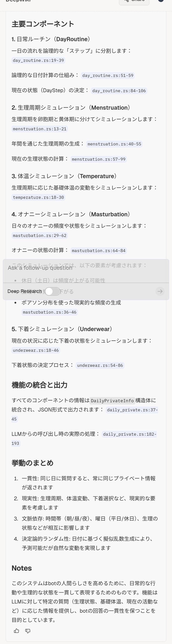The image size is (172, 644).
Task: Open daily_private.rs:182-193 source link
Action: tap(129, 434)
